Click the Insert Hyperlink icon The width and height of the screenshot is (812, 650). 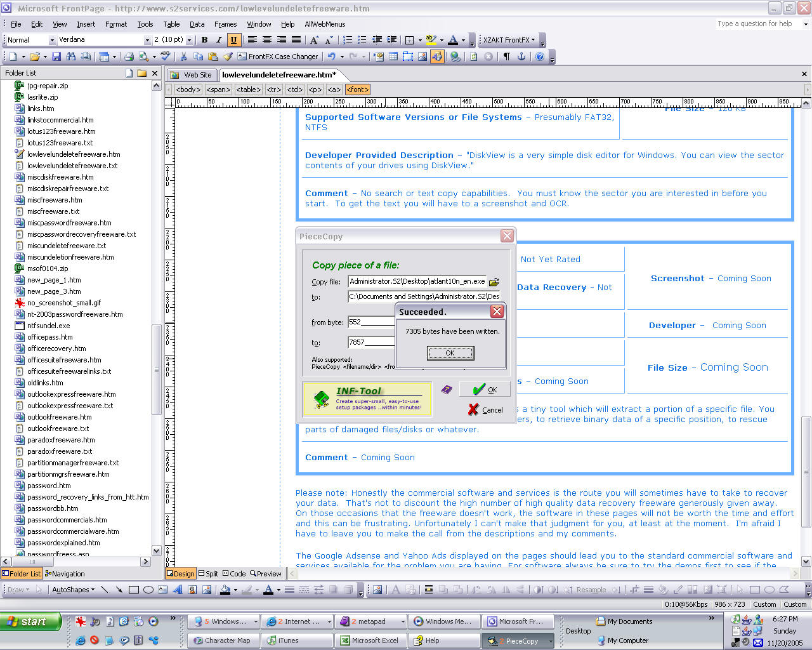coord(455,56)
